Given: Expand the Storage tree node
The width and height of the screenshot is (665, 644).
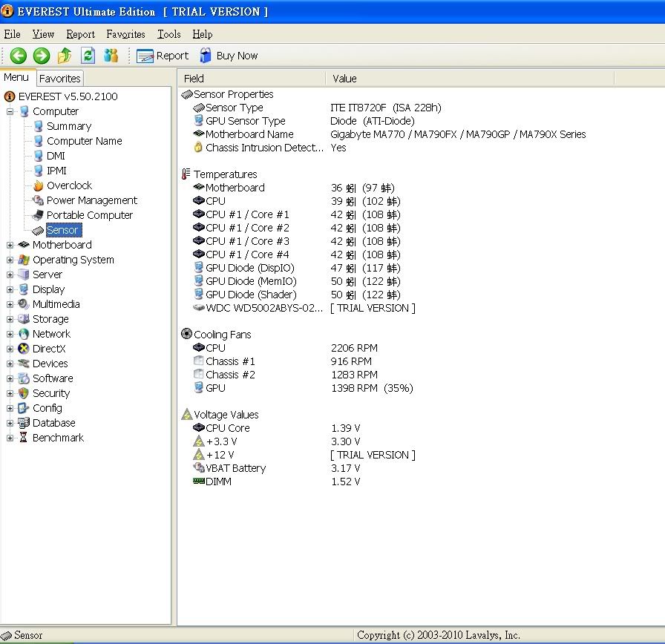Looking at the screenshot, I should click(x=10, y=319).
